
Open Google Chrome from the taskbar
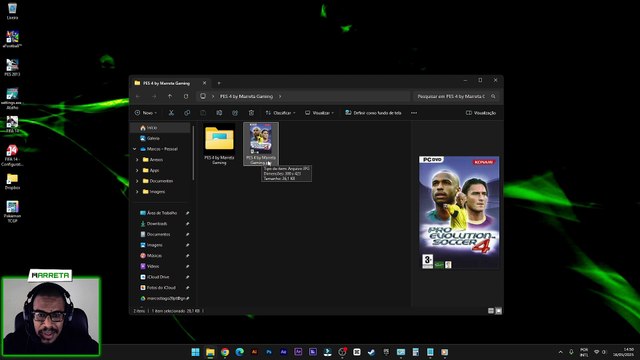click(225, 352)
